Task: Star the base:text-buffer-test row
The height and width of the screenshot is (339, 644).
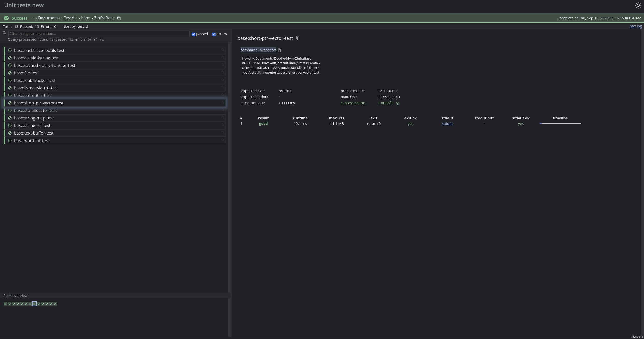Action: (222, 132)
